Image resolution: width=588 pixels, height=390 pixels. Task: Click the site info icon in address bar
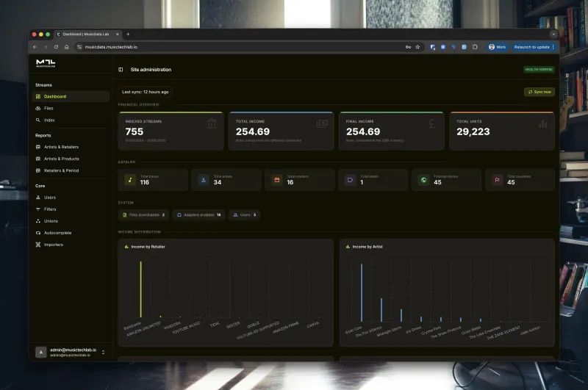[79, 47]
